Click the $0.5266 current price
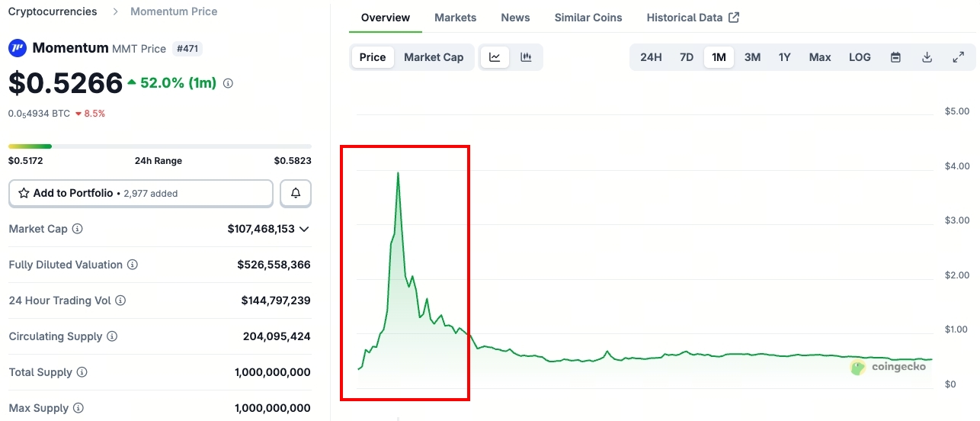This screenshot has width=980, height=421. [66, 83]
